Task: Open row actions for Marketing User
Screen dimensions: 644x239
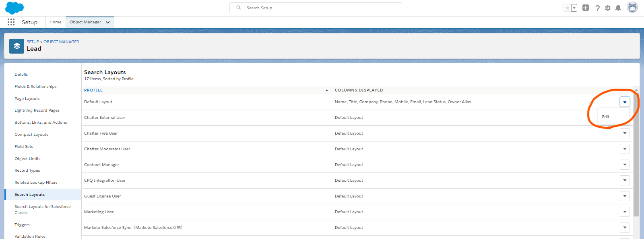Action: point(625,212)
